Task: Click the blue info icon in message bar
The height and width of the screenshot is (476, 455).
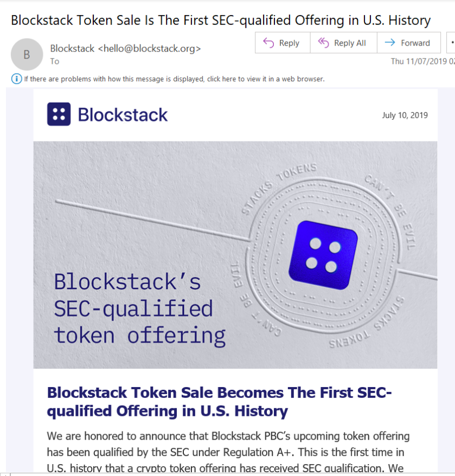Action: (17, 79)
